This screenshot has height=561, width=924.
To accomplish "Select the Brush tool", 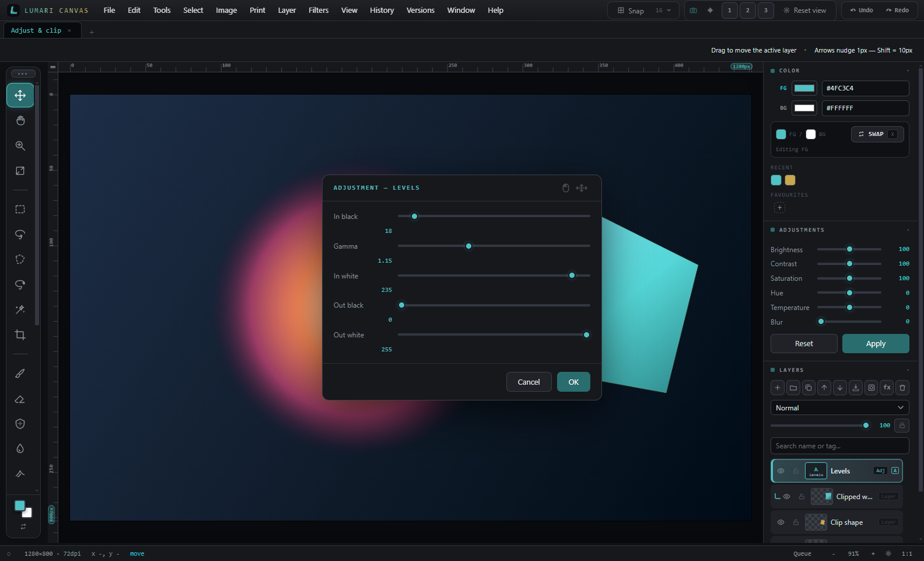I will pyautogui.click(x=20, y=373).
